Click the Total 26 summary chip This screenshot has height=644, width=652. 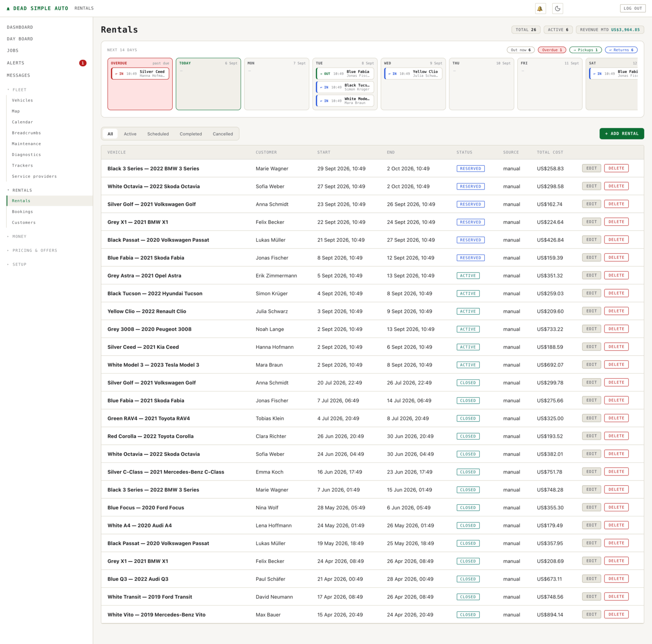point(526,30)
